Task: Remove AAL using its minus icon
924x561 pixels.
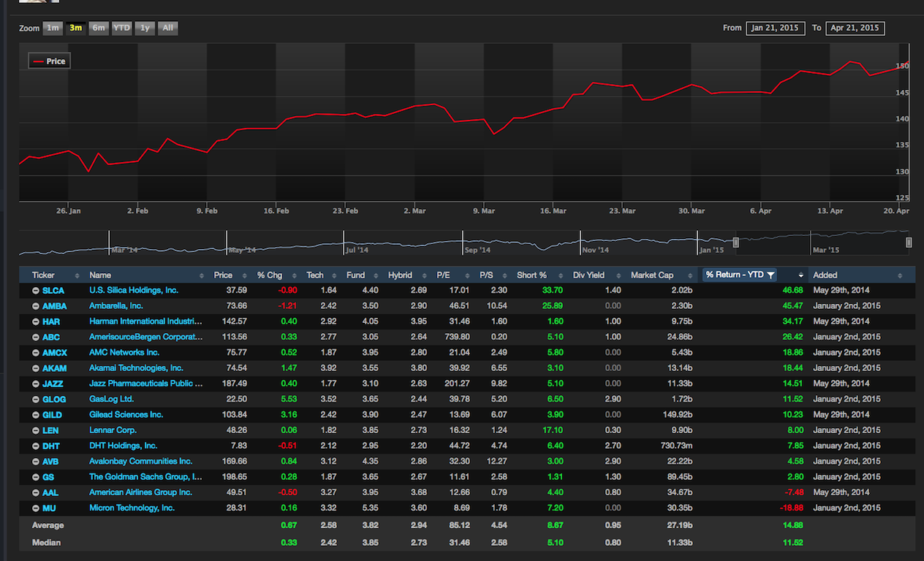Action: tap(36, 492)
